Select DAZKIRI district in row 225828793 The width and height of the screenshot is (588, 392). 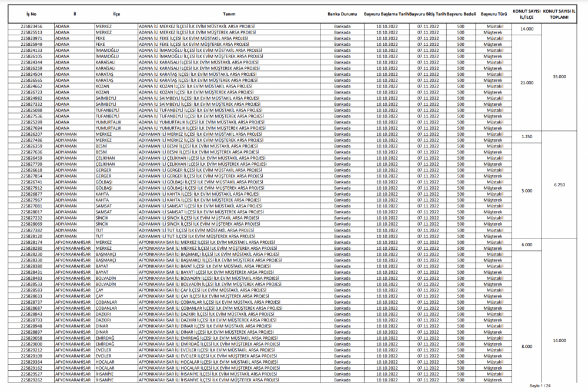(103, 320)
